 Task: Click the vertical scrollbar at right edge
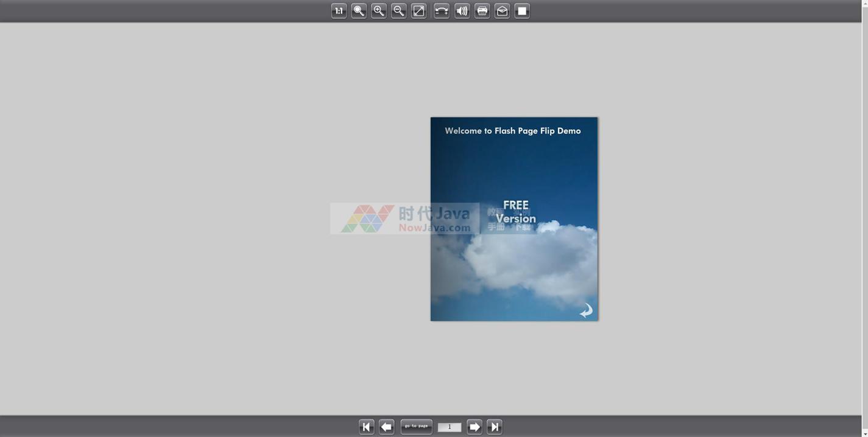click(864, 218)
